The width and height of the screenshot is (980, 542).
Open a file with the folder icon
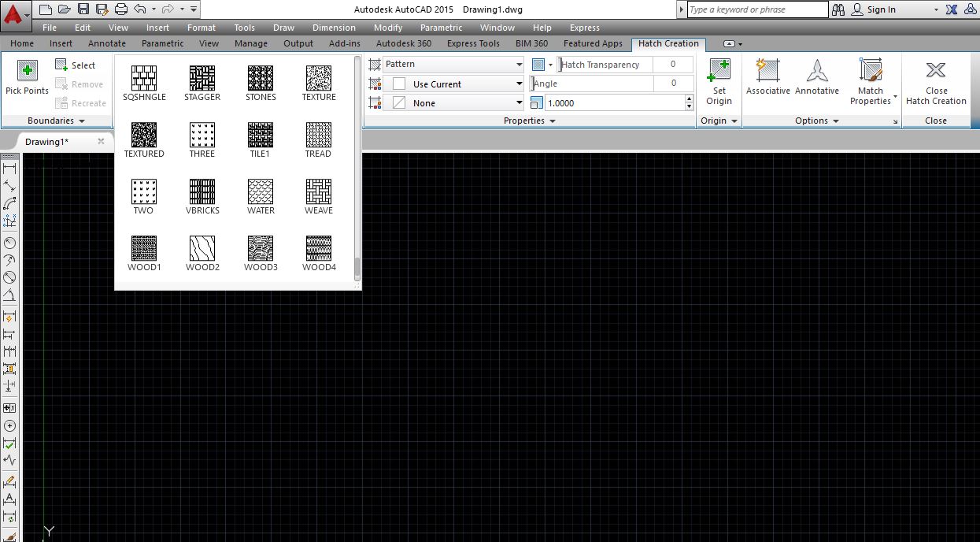pos(65,9)
